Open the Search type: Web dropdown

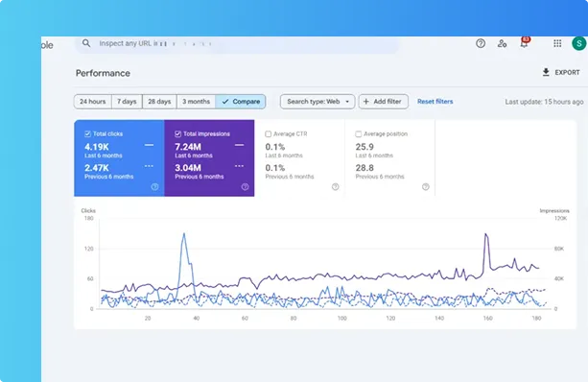tap(318, 102)
